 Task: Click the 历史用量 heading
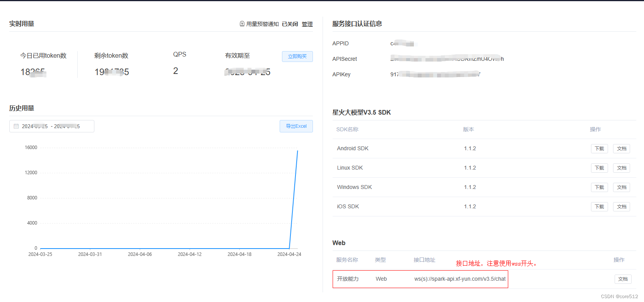point(22,108)
